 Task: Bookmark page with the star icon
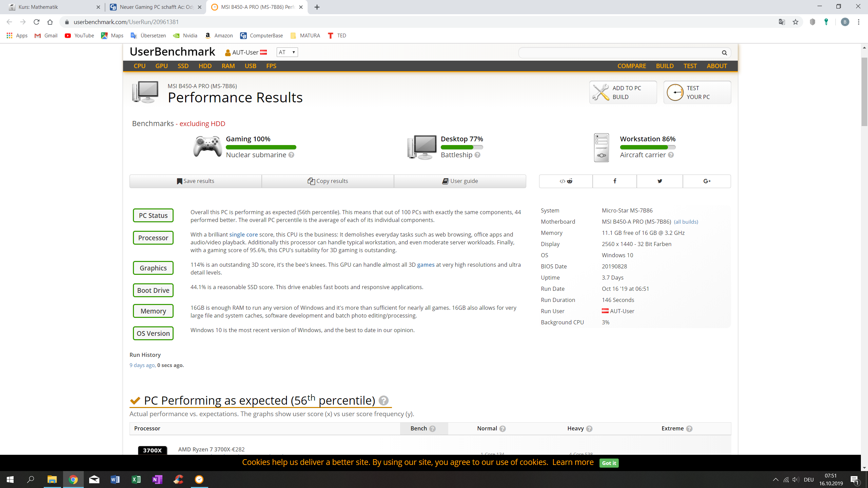tap(795, 22)
